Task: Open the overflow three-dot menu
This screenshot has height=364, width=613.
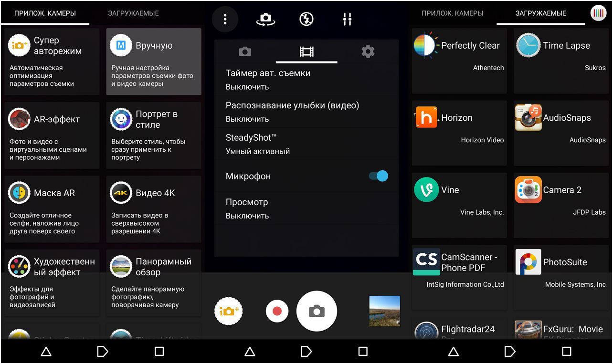Action: 225,19
